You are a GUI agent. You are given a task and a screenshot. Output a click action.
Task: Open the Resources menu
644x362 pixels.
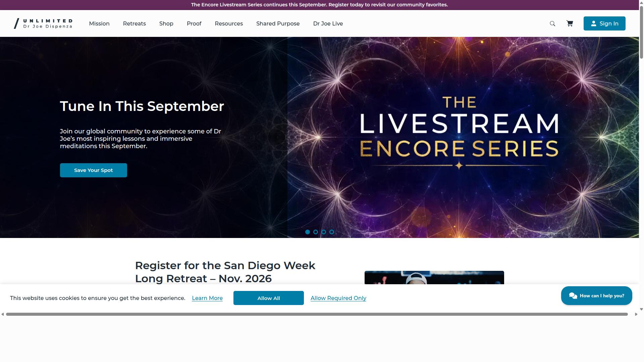click(229, 23)
